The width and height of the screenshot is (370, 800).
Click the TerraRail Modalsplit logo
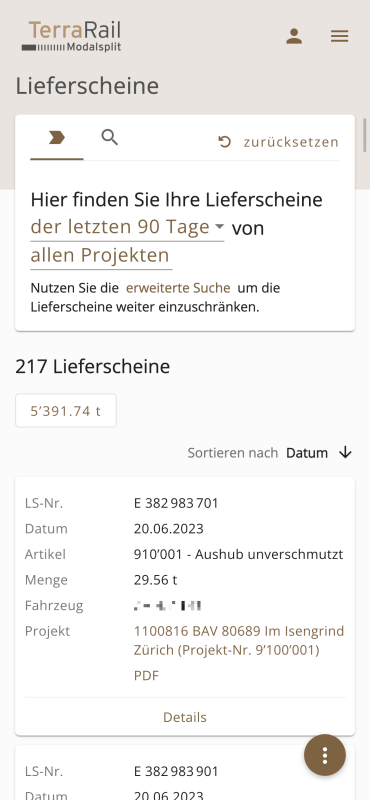click(x=71, y=36)
